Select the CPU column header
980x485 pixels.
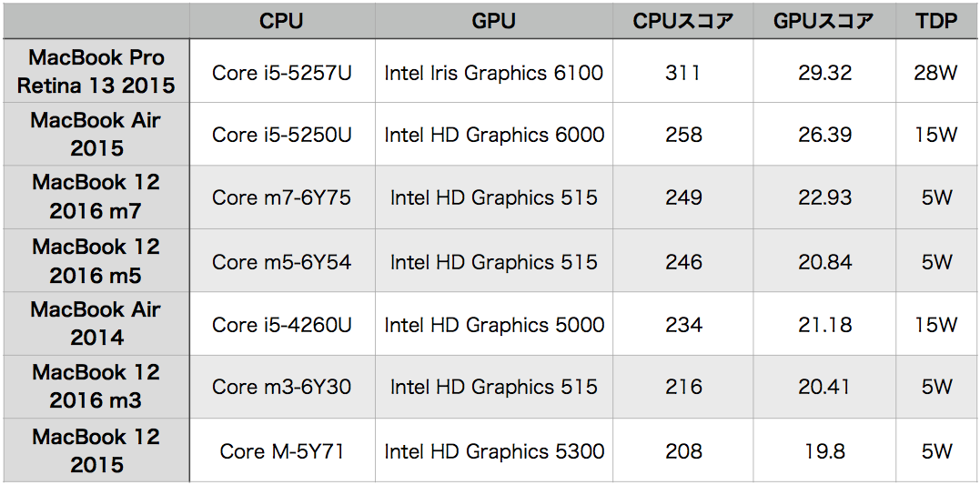coord(282,21)
